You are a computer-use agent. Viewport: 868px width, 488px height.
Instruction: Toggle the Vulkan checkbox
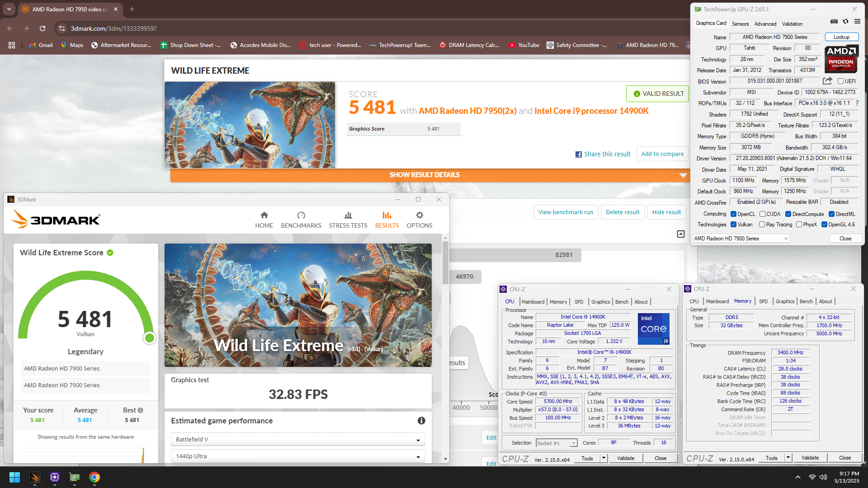click(734, 225)
